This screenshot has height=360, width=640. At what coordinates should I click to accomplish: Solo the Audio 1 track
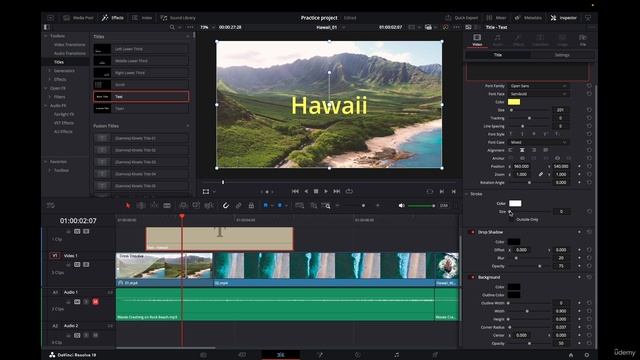coord(87,302)
